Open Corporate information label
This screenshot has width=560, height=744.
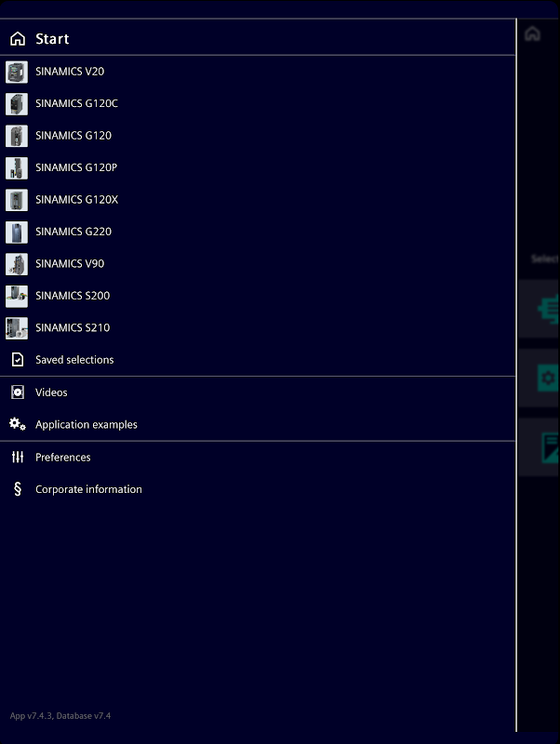click(88, 489)
